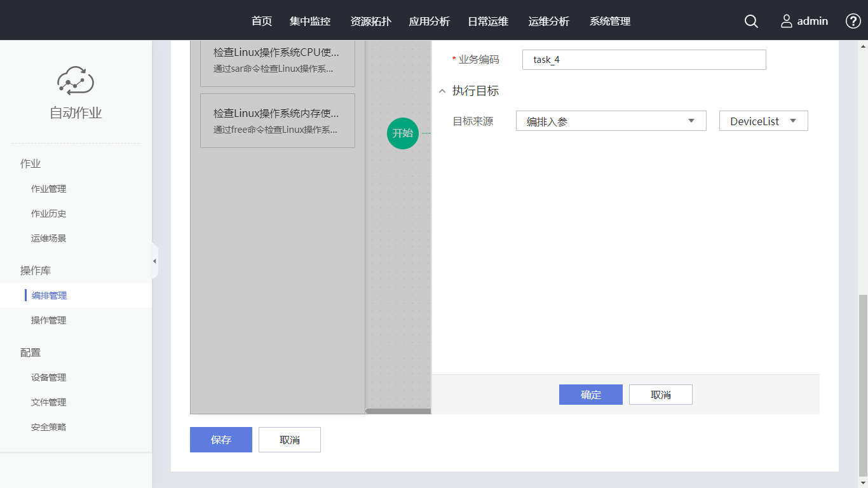Click the 自动作业 cloud logo icon
Image resolution: width=868 pixels, height=488 pixels.
[76, 81]
